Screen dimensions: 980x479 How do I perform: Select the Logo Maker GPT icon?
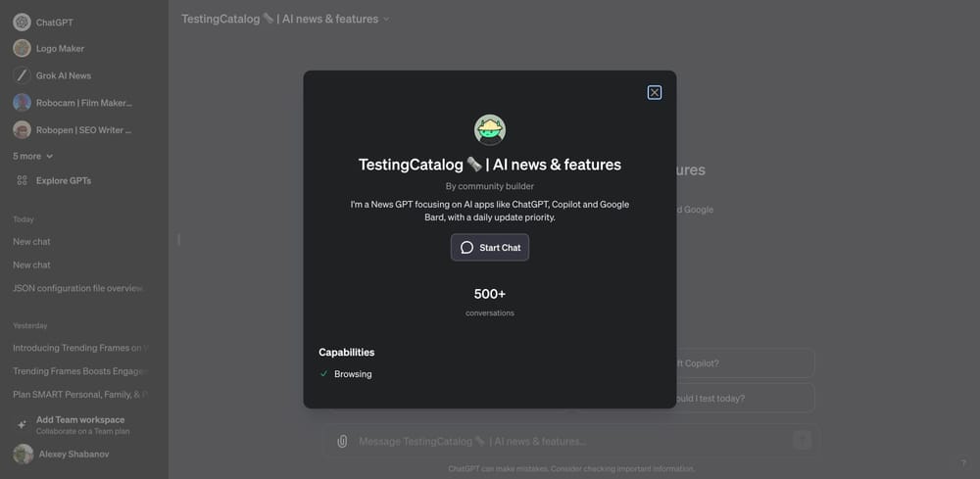(22, 49)
